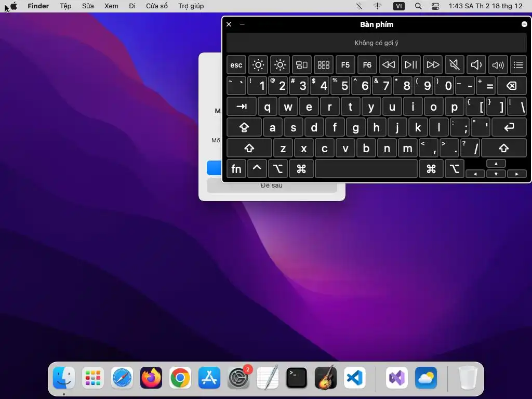Tap the right arrow key
Viewport: 532px width, 399px height.
(517, 174)
